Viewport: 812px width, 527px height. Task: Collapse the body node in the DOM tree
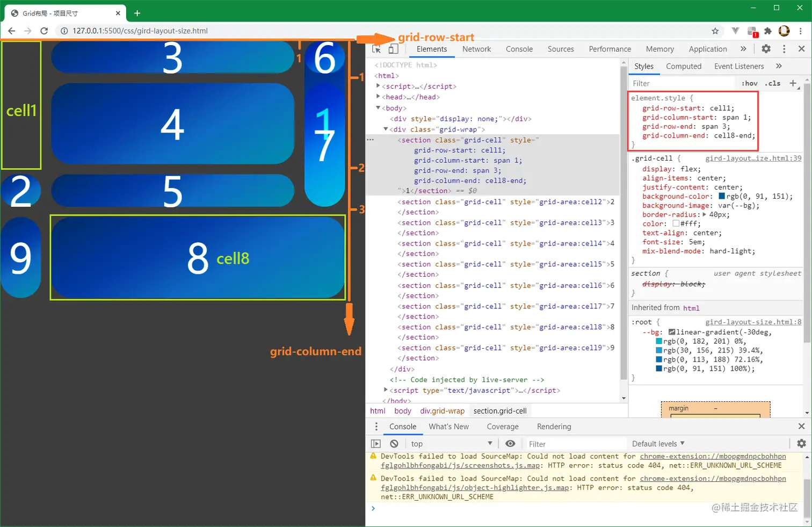coord(378,108)
